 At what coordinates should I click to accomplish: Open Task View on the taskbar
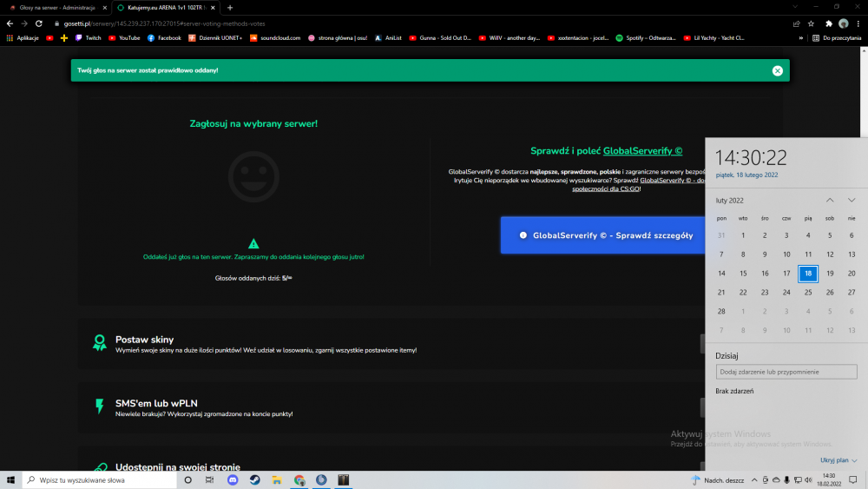coord(209,480)
